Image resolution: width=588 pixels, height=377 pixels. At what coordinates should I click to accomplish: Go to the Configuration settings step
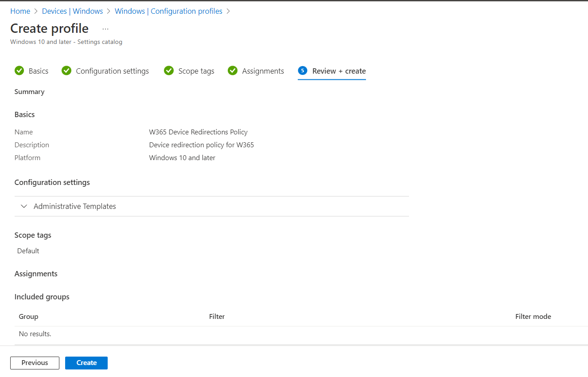[x=113, y=71]
